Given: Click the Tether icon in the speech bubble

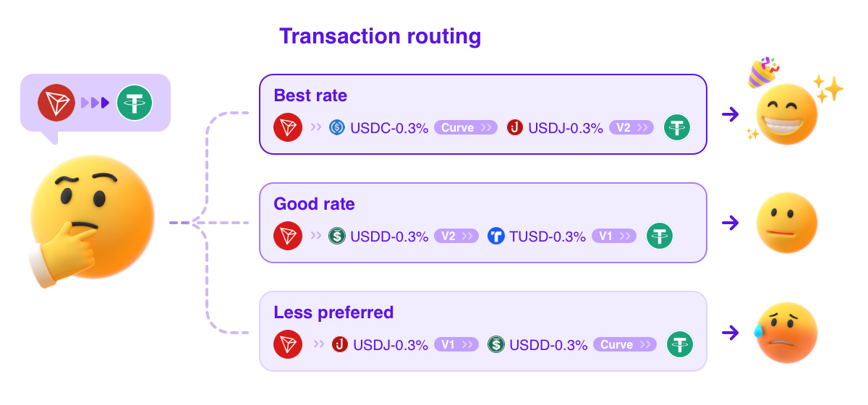Looking at the screenshot, I should pos(135,103).
